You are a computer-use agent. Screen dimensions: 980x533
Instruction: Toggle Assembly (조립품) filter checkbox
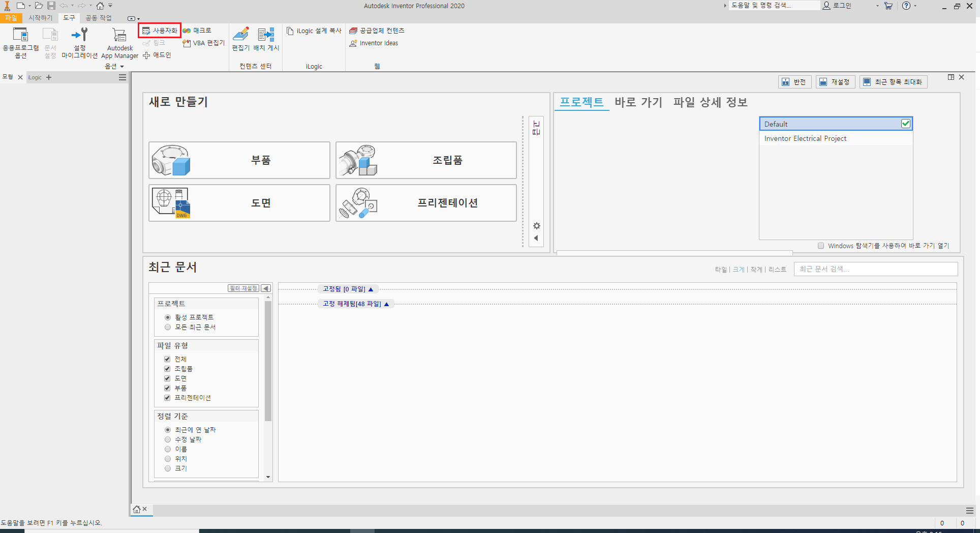[x=167, y=369]
